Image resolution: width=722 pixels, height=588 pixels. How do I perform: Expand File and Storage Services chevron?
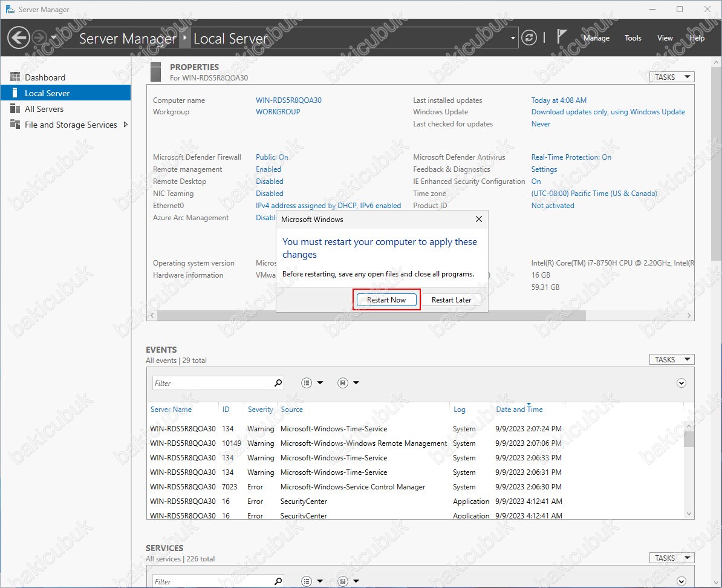click(x=125, y=125)
